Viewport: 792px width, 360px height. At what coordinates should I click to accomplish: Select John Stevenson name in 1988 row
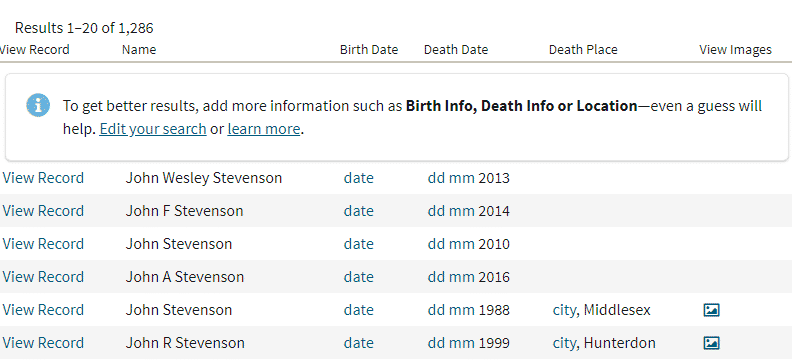coord(179,310)
